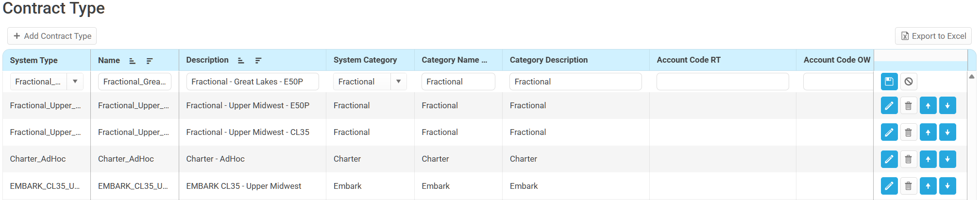Sort Name column descending
This screenshot has width=980, height=200.
click(x=150, y=61)
